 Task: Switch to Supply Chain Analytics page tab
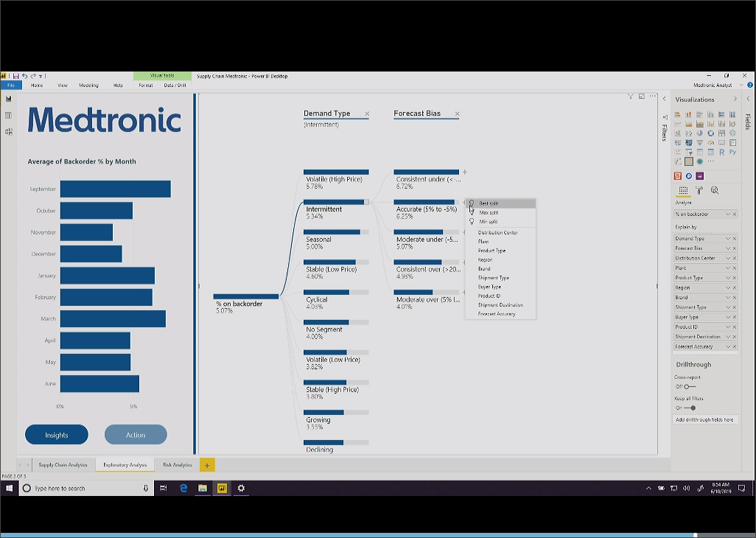click(x=63, y=465)
